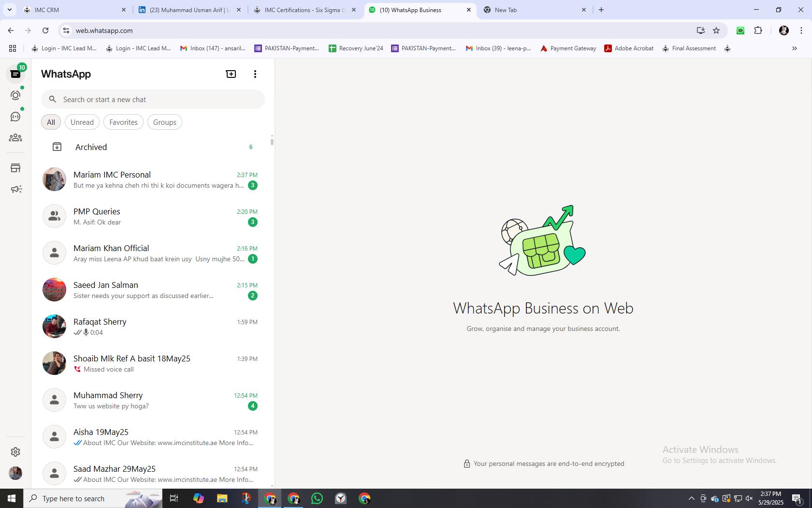Screen dimensions: 812x508
Task: Select the Unread chat filter
Action: [x=82, y=122]
